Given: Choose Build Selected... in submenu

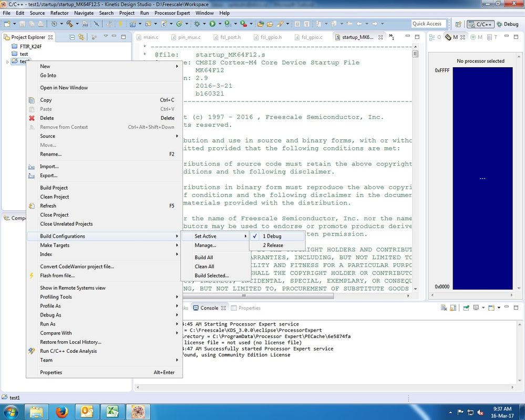Looking at the screenshot, I should (x=215, y=275).
